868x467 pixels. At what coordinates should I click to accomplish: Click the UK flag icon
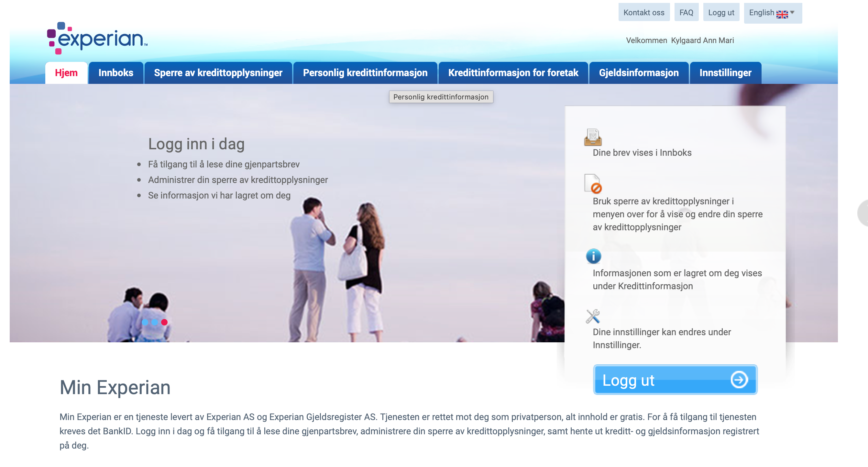[782, 14]
